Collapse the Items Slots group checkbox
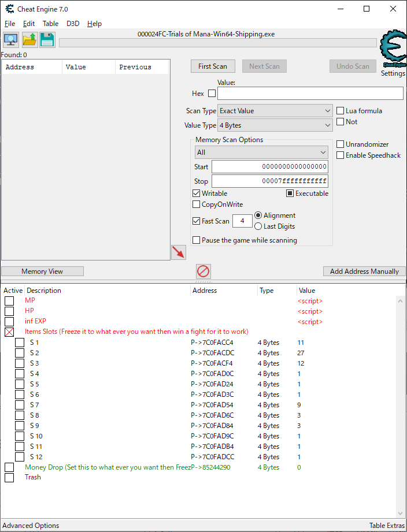This screenshot has width=407, height=532. pyautogui.click(x=9, y=332)
